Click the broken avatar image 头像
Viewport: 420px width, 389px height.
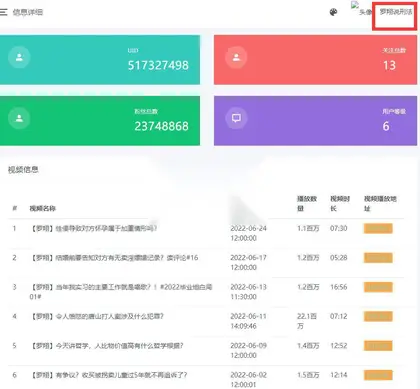(x=361, y=9)
